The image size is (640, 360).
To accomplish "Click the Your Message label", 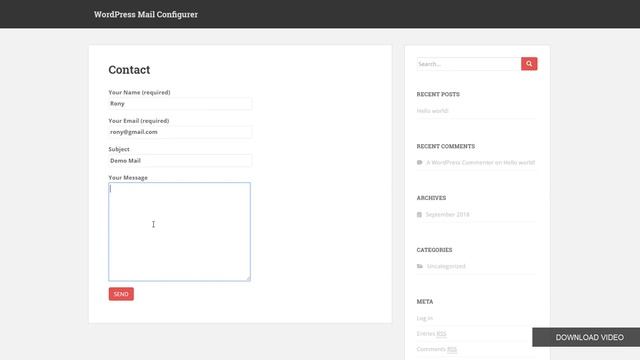I will click(x=128, y=178).
